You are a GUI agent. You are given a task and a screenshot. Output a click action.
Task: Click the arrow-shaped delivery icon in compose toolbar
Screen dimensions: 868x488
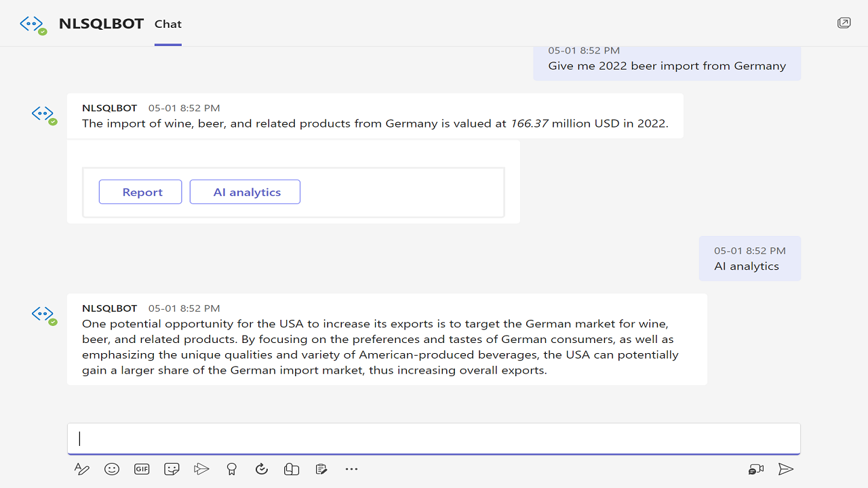point(201,469)
